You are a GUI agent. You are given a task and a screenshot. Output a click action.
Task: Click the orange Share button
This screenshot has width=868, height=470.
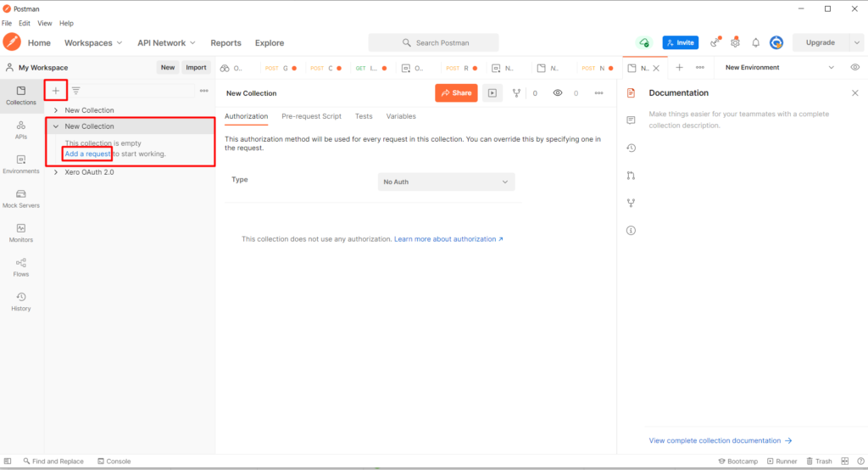pos(456,93)
